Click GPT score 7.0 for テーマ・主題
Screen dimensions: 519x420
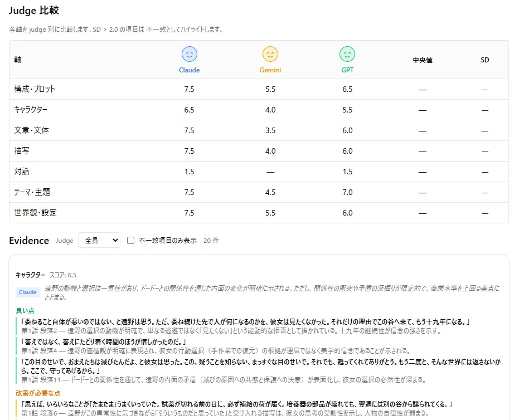pyautogui.click(x=347, y=192)
